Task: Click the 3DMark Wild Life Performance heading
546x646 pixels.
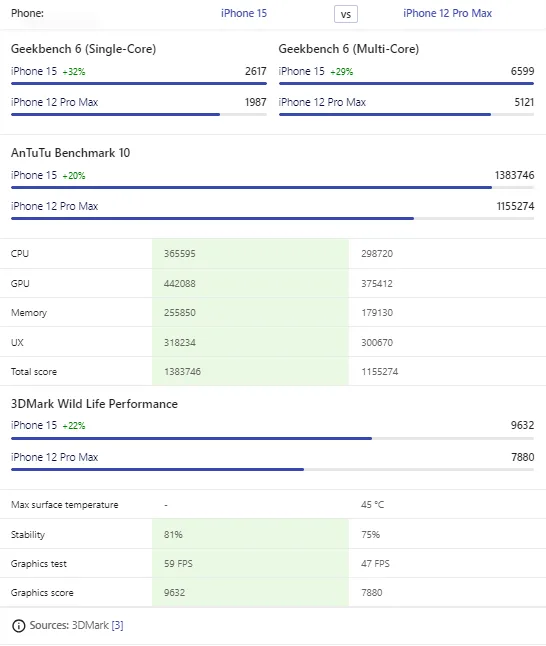Action: pos(94,404)
